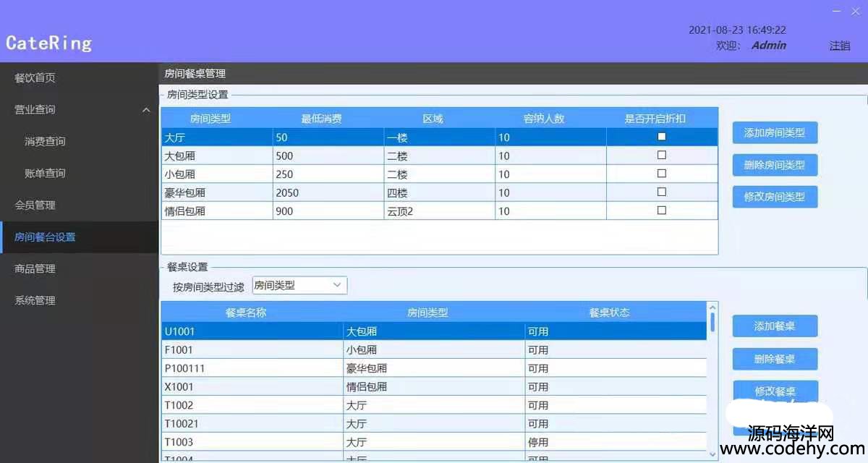
Task: Enable discount checkbox for 大厅
Action: (661, 137)
